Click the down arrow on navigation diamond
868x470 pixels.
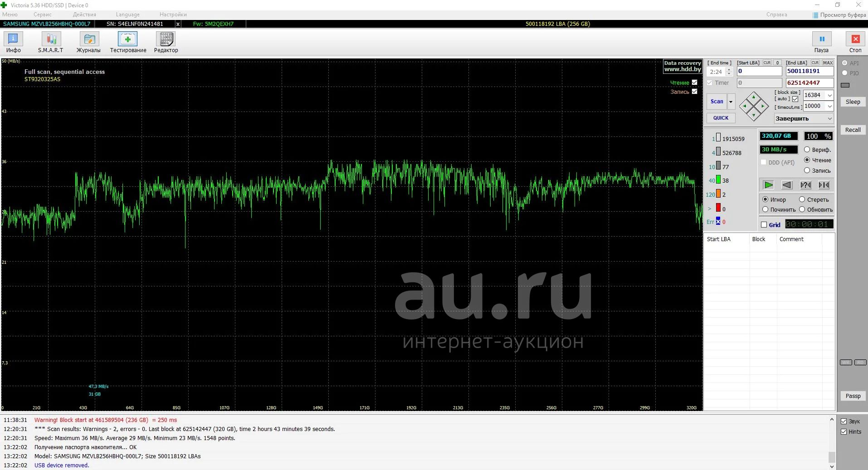pos(754,115)
